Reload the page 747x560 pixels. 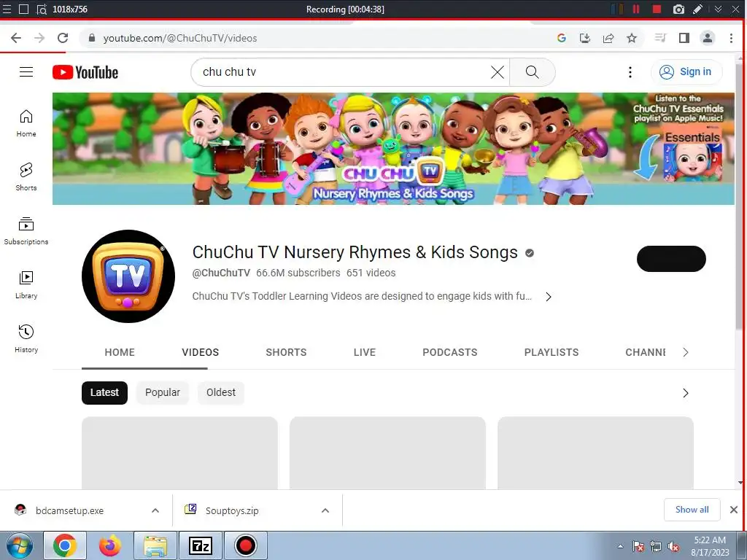(x=63, y=38)
